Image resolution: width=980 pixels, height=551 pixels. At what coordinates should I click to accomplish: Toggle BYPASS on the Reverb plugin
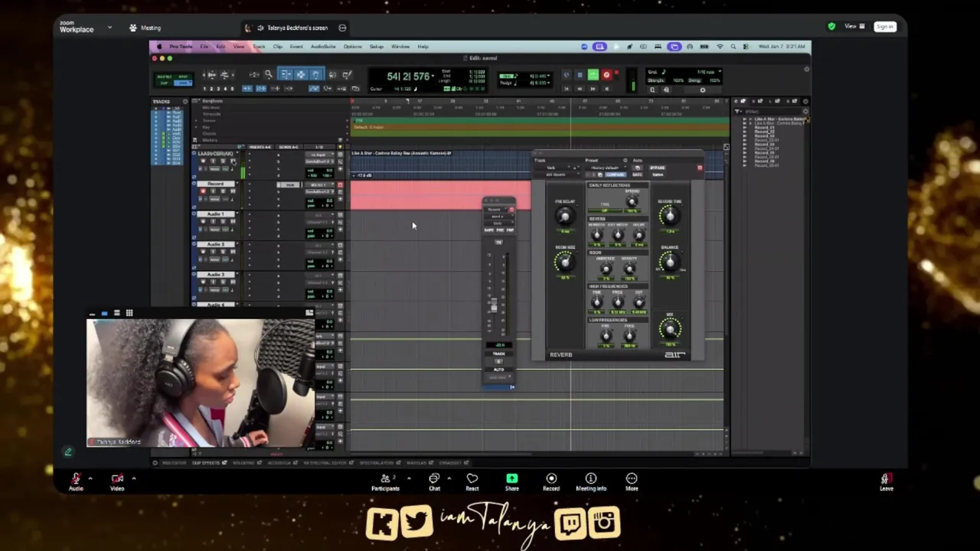click(658, 168)
